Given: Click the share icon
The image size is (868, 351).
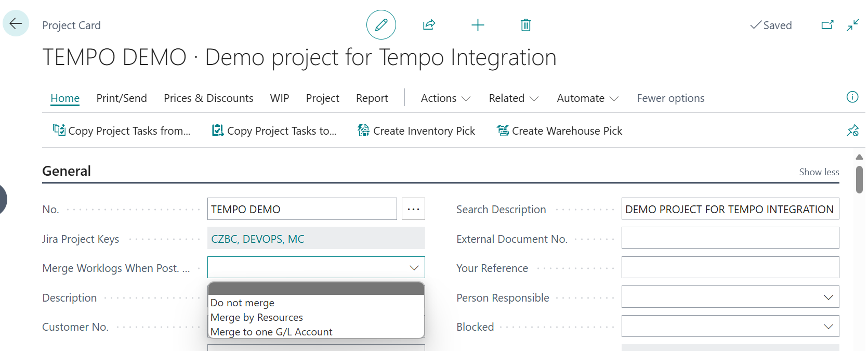Looking at the screenshot, I should point(429,25).
